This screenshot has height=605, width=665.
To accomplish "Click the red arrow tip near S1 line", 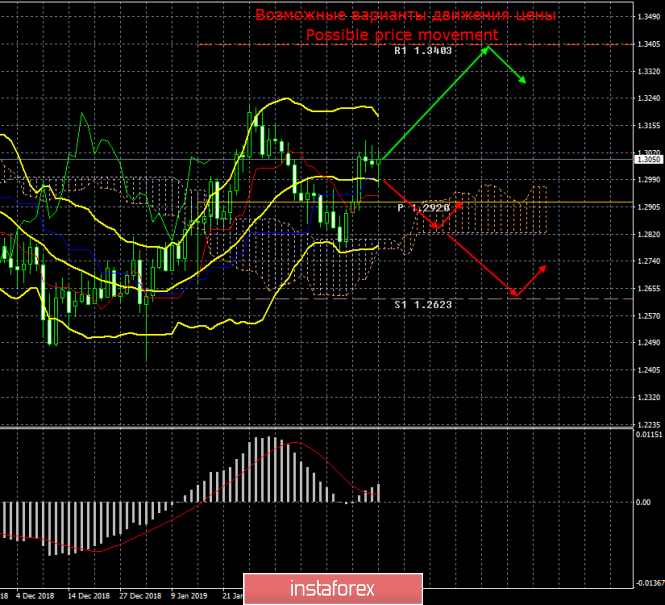I will click(x=515, y=294).
